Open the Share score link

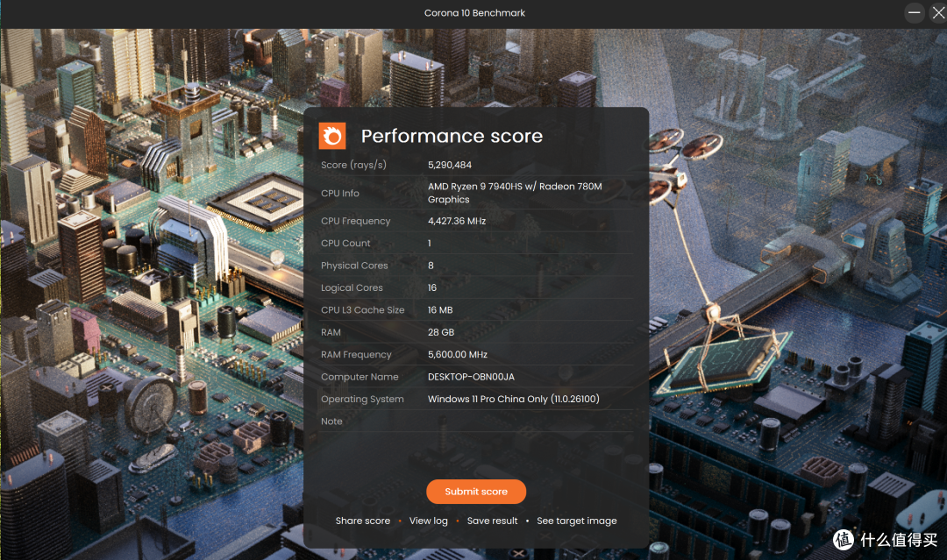tap(363, 521)
